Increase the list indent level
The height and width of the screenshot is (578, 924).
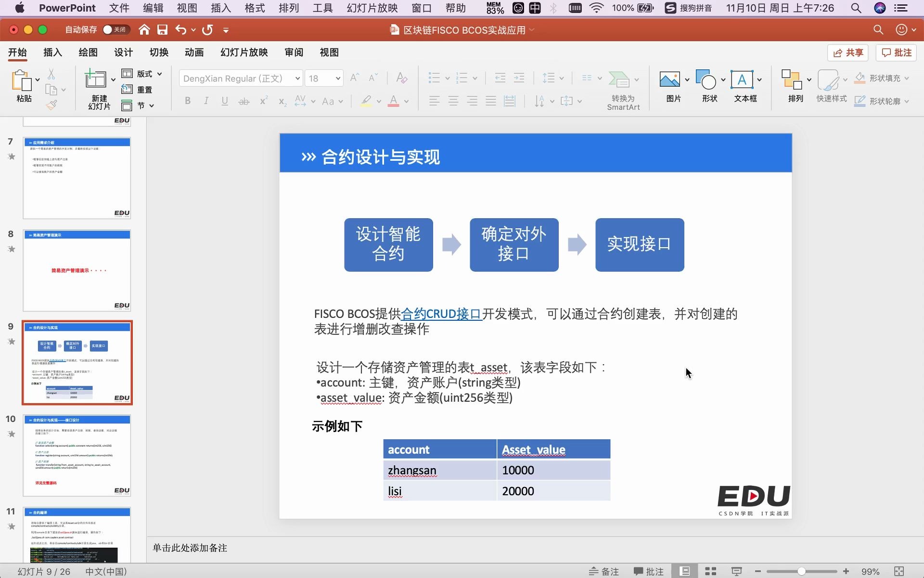pos(519,78)
